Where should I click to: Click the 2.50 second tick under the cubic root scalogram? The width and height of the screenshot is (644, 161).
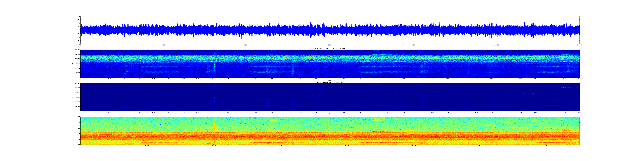point(447,78)
